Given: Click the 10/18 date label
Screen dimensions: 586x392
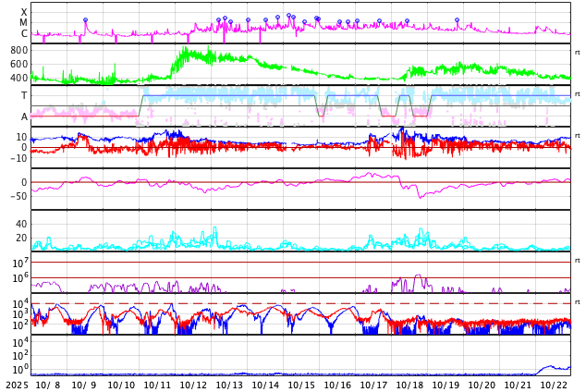Looking at the screenshot, I should 409,385.
